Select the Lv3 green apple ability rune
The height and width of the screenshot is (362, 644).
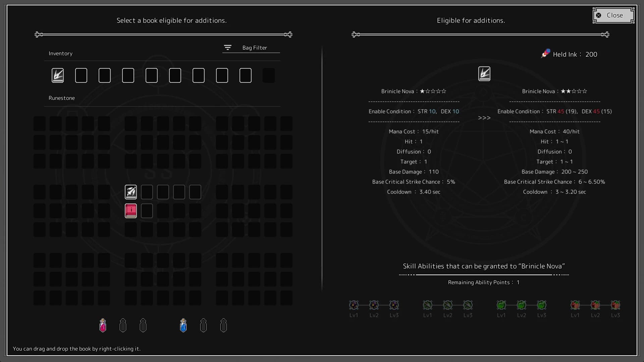542,304
